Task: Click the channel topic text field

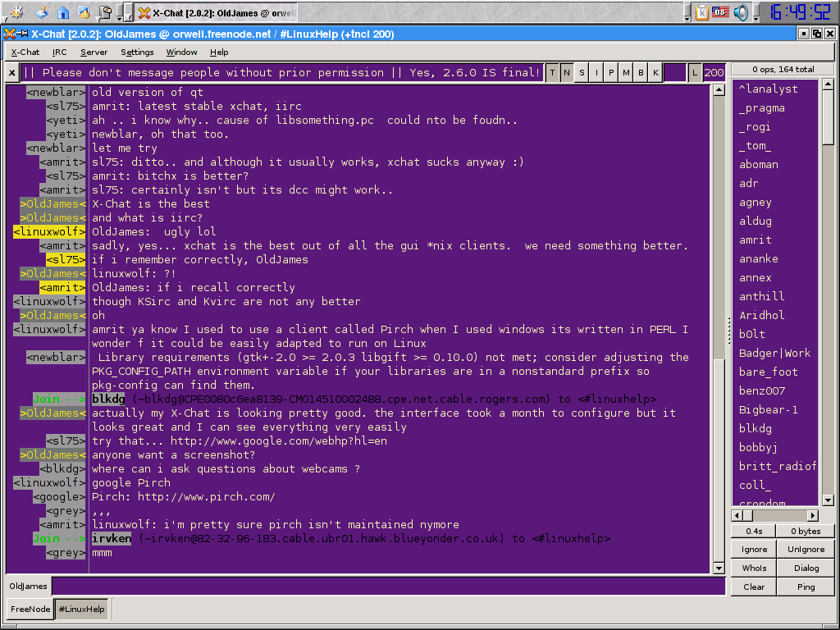Action: (x=282, y=72)
